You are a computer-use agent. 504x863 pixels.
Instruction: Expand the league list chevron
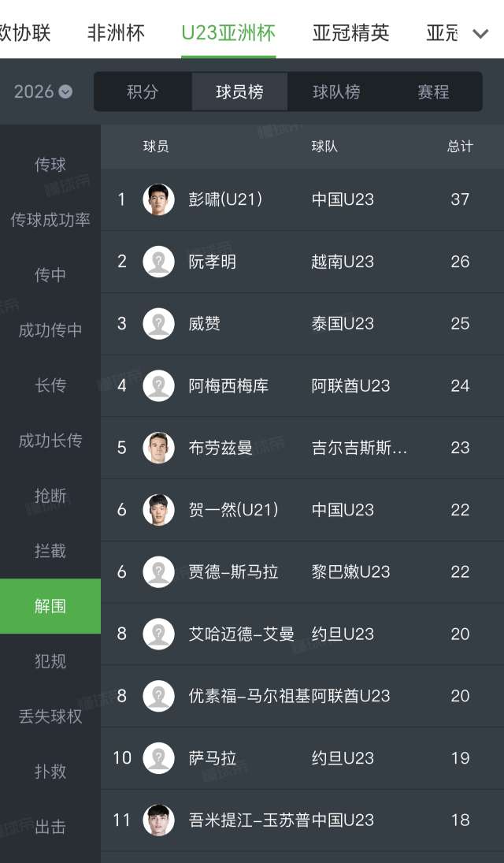pyautogui.click(x=480, y=33)
